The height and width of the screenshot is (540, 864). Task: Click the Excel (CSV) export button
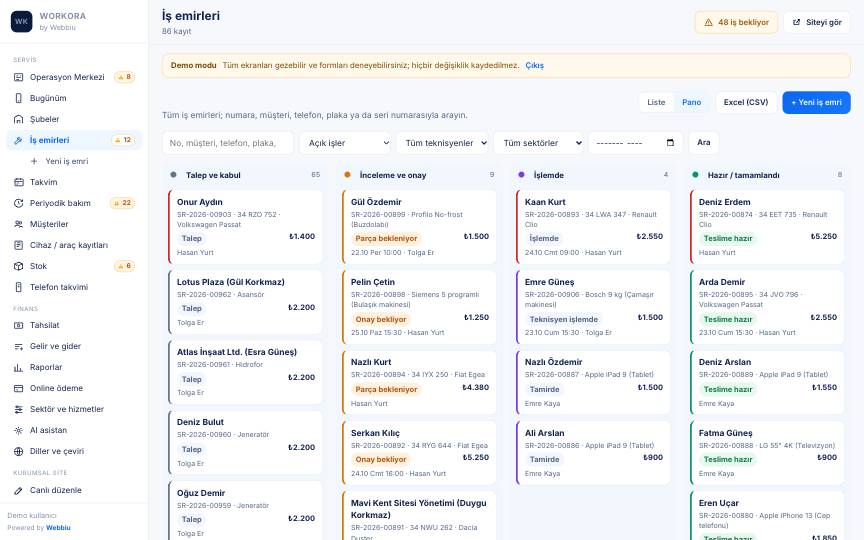click(x=746, y=102)
